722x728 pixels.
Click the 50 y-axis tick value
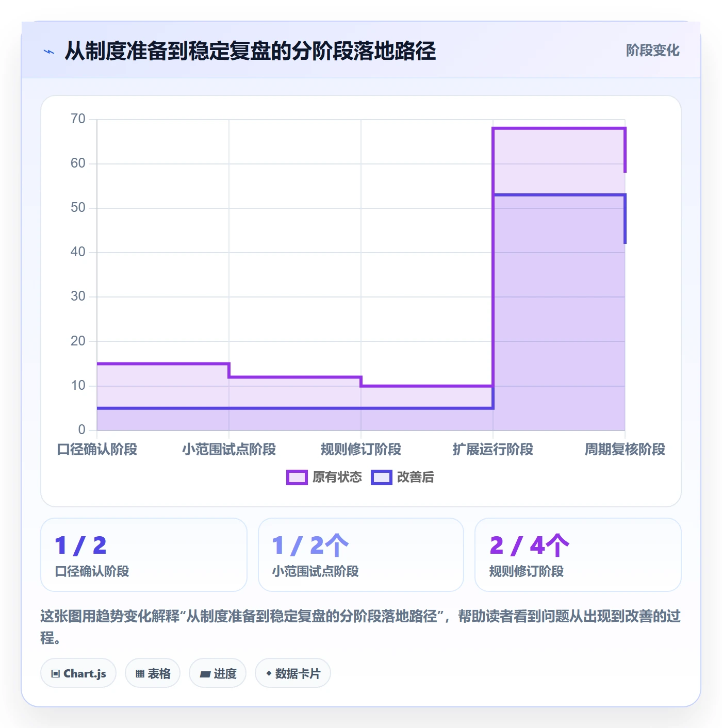(x=78, y=208)
